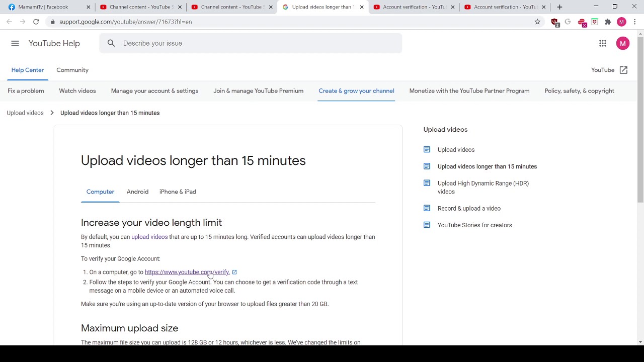Click icon beside Record & upload a video
This screenshot has width=644, height=362.
click(427, 208)
